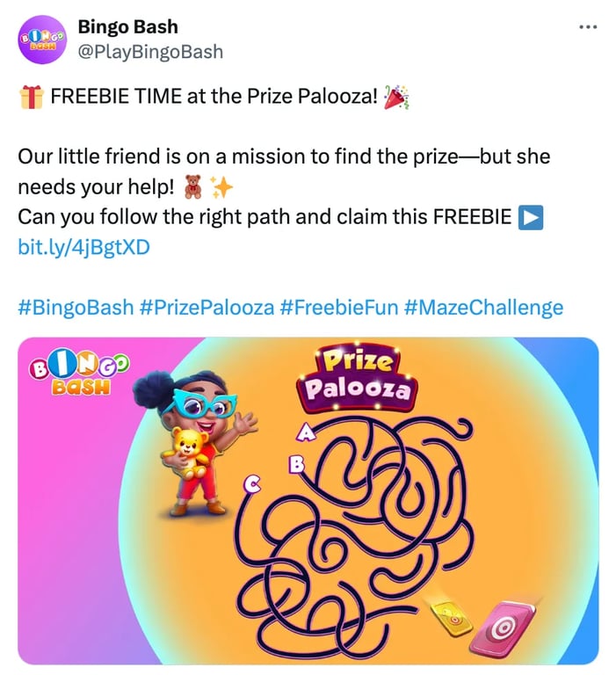Select the #BingoBash hashtag
Viewport: 616px width, 675px height.
point(76,308)
